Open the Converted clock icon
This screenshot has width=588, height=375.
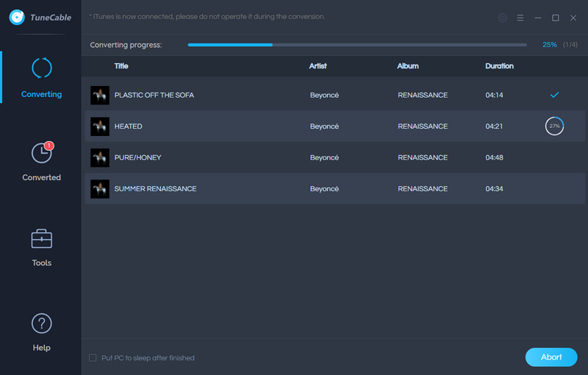pos(42,153)
